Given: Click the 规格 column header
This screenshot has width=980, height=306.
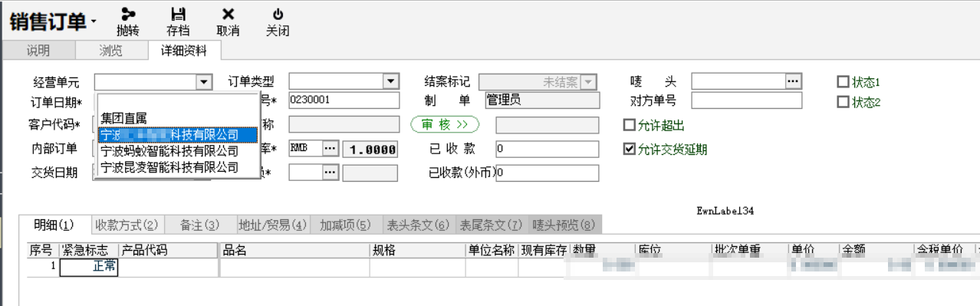Looking at the screenshot, I should click(418, 250).
